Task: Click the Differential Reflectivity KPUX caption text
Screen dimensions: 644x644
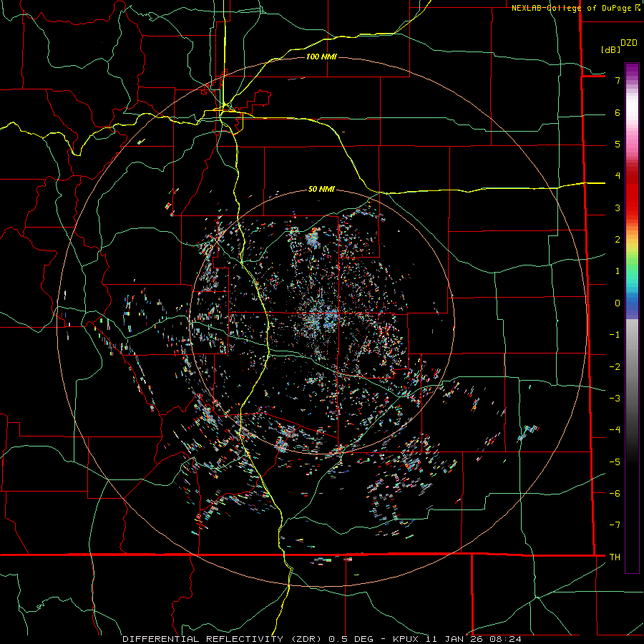Action: click(322, 639)
